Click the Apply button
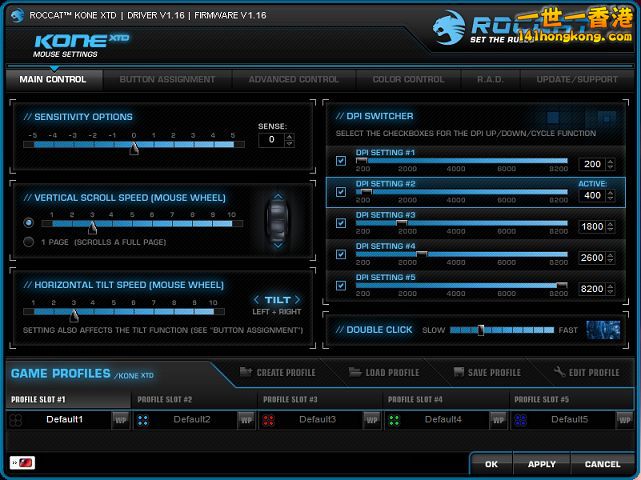The height and width of the screenshot is (480, 641). [x=542, y=464]
